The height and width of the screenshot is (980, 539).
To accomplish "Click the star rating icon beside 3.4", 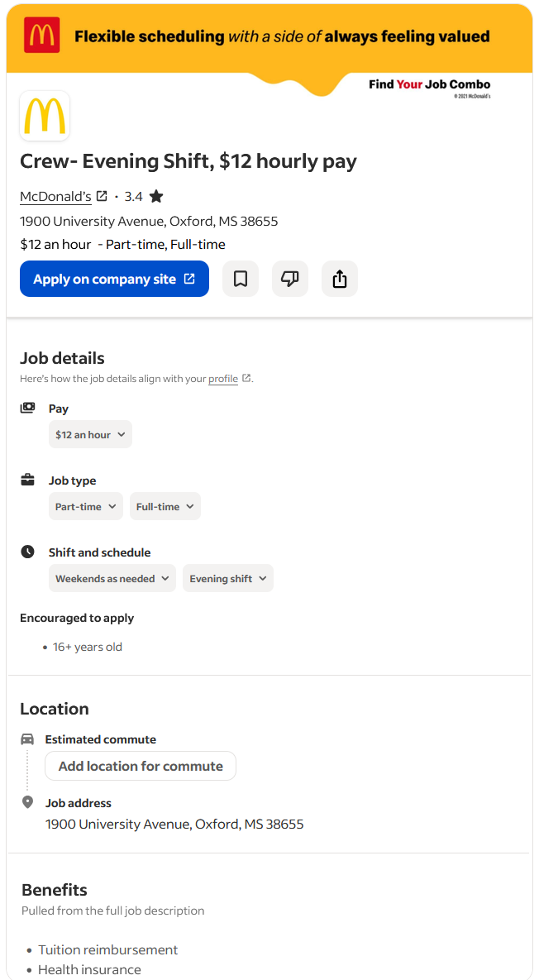I will point(156,196).
